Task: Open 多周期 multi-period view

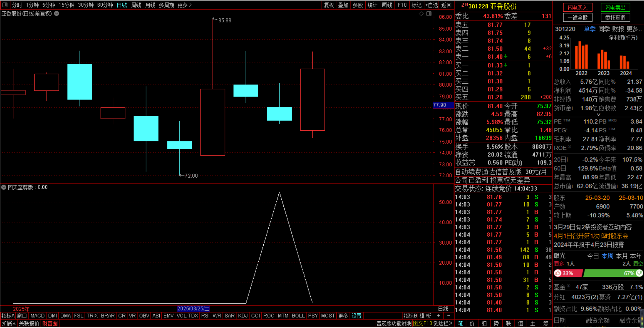Action: (167, 5)
